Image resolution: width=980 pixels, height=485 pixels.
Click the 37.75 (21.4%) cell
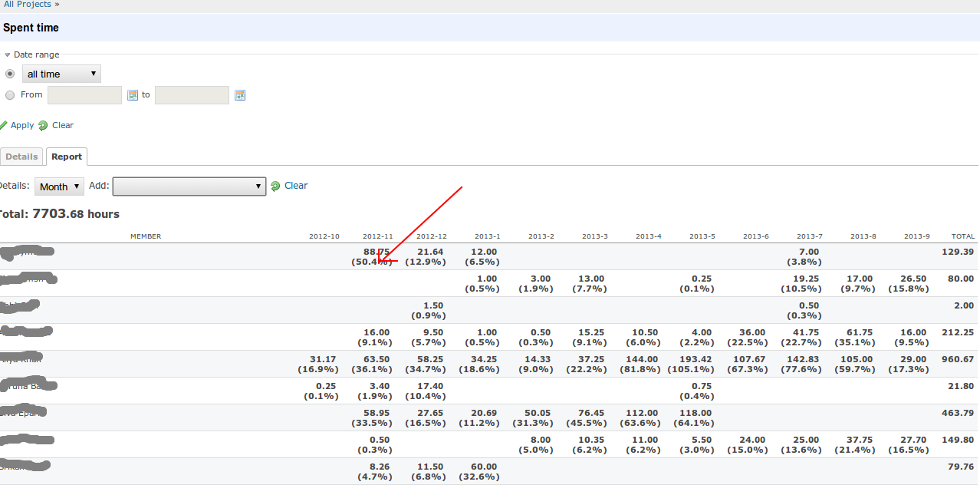coord(853,444)
